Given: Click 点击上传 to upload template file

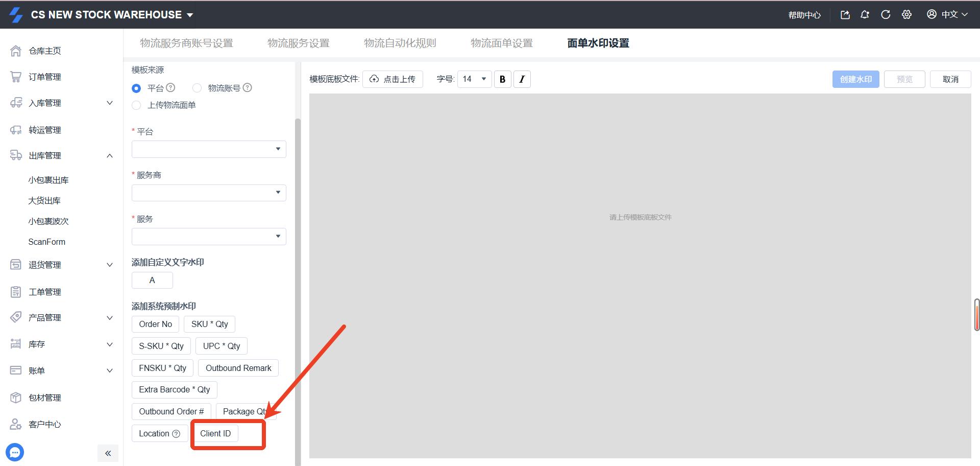Looking at the screenshot, I should (x=393, y=79).
